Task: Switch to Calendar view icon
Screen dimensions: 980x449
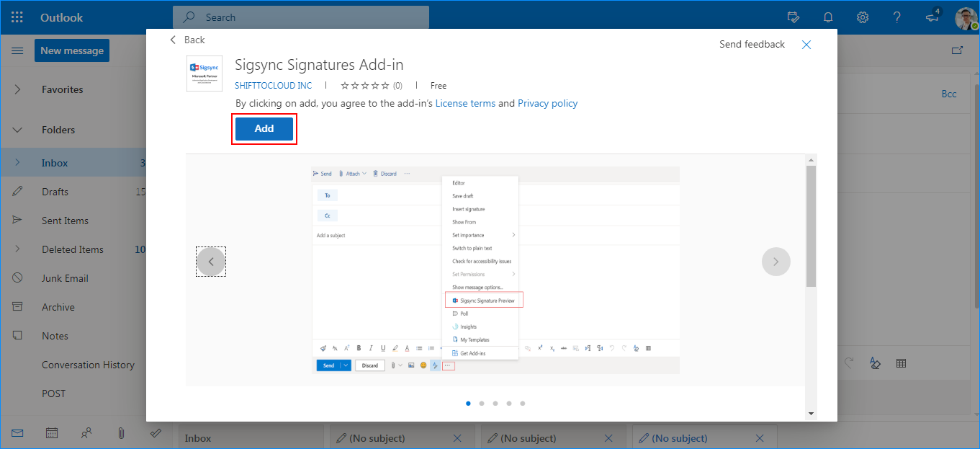Action: tap(52, 433)
